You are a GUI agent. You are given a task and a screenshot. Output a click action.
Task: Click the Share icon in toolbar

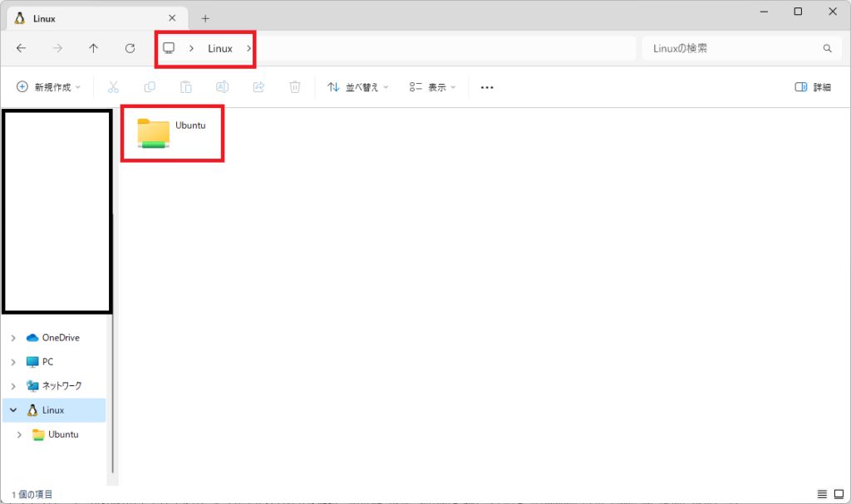[258, 87]
